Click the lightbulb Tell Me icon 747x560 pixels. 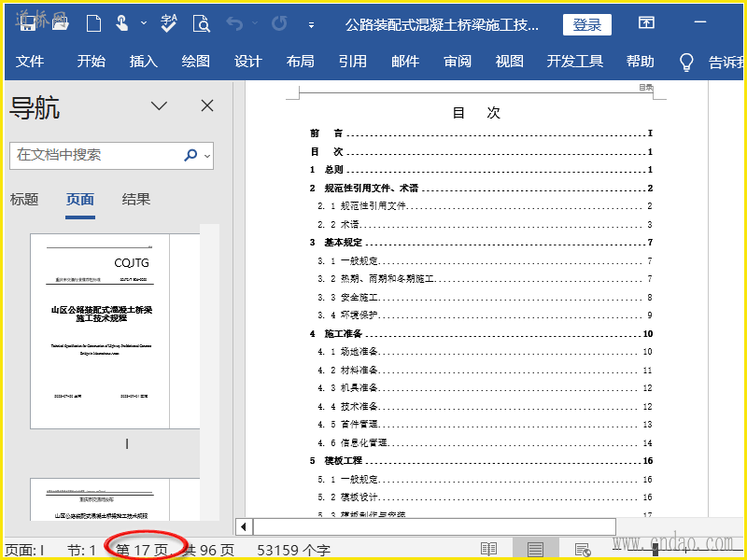686,62
